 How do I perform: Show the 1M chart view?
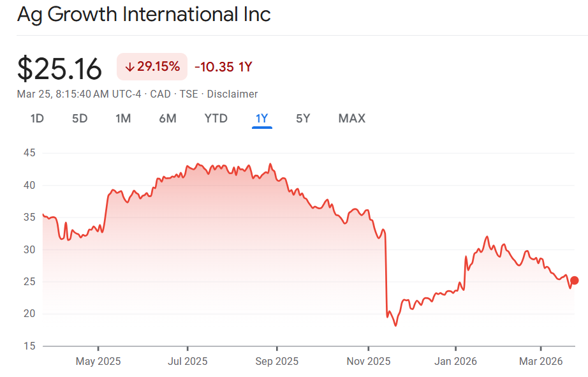pyautogui.click(x=123, y=118)
